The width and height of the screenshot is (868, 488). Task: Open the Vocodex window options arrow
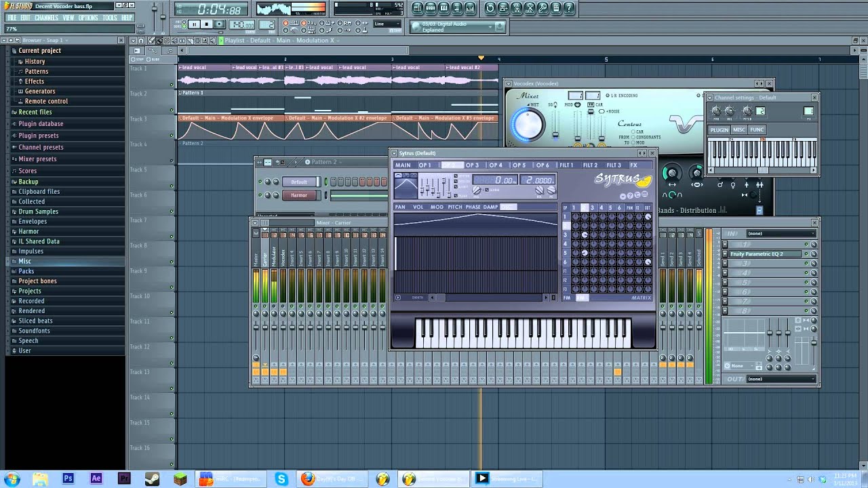[x=508, y=83]
